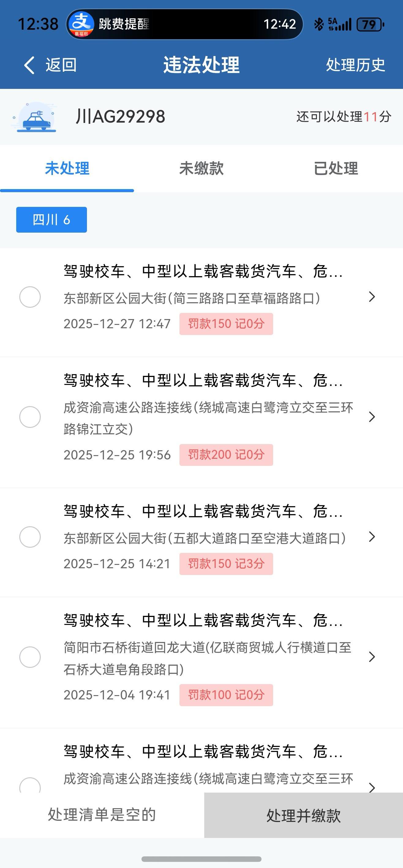Tap the Bluetooth status icon

pos(318,24)
